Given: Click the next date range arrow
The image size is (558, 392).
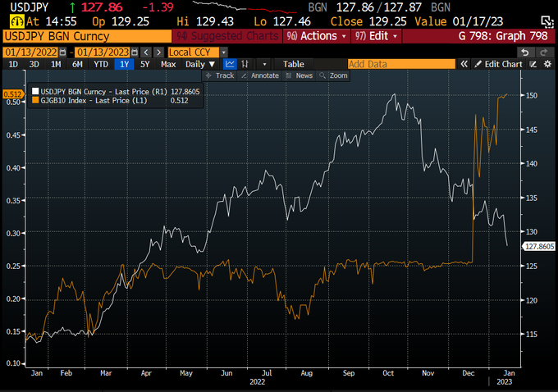Looking at the screenshot, I should click(x=158, y=52).
